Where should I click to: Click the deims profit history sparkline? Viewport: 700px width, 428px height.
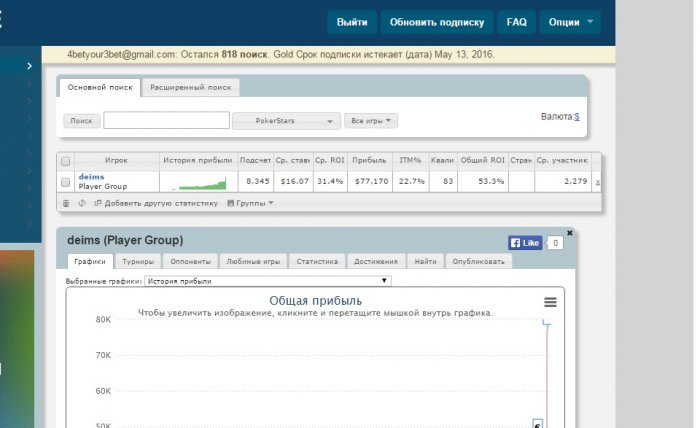pyautogui.click(x=199, y=183)
